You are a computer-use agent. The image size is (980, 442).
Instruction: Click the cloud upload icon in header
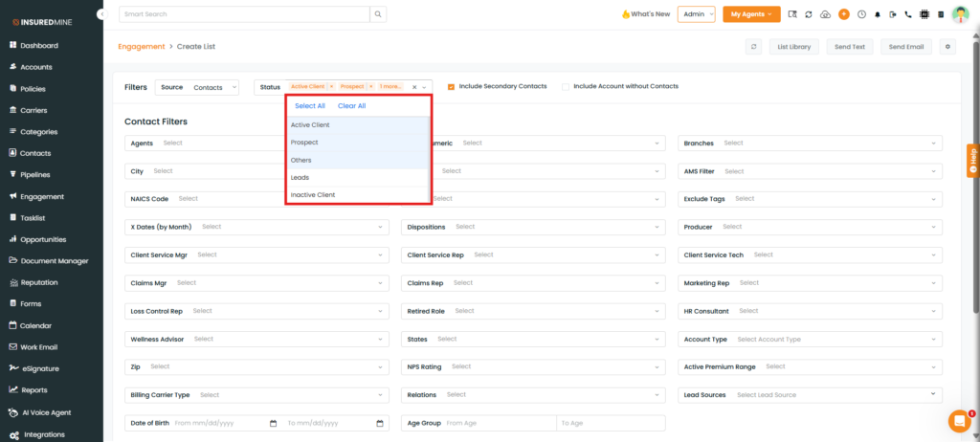(826, 14)
